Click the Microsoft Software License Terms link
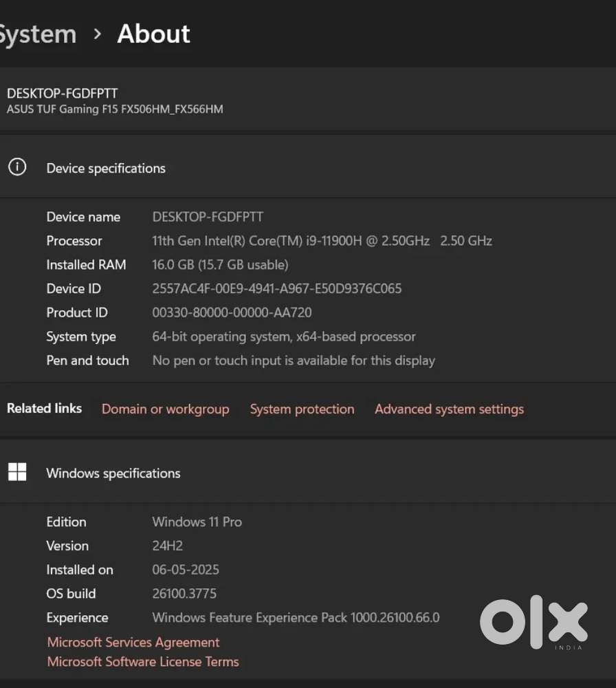Screen dimensions: 616x688 [142, 661]
